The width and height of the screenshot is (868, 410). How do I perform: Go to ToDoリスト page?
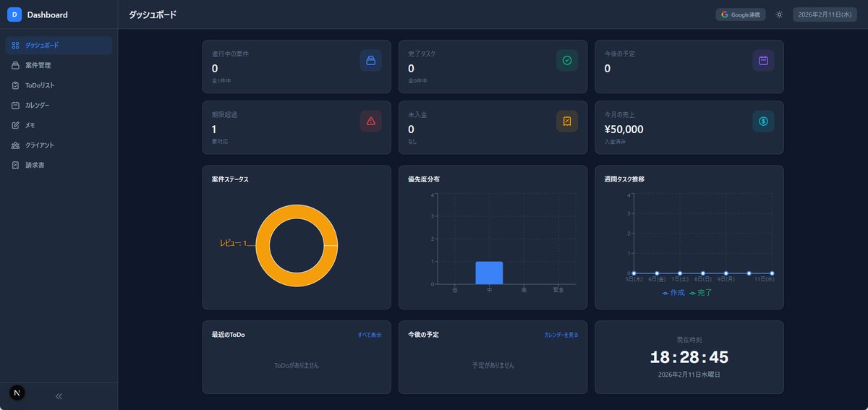tap(59, 85)
